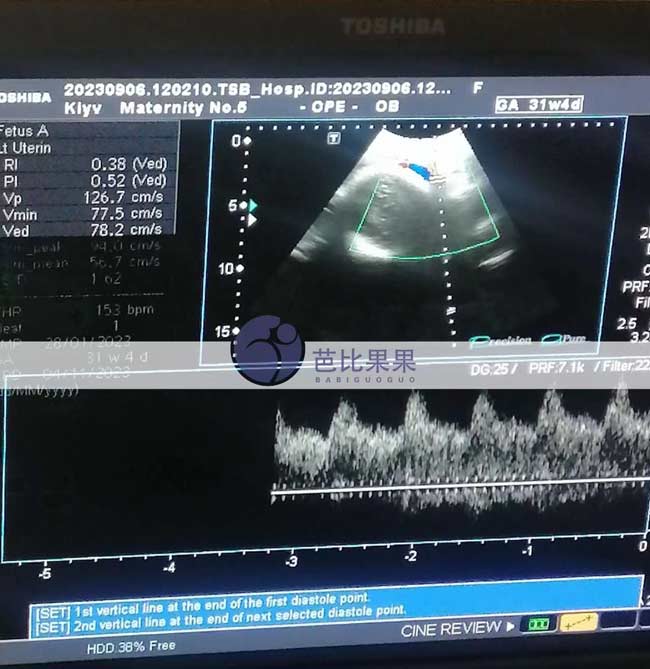
Task: Click the Lt Uterin label
Action: [26, 148]
